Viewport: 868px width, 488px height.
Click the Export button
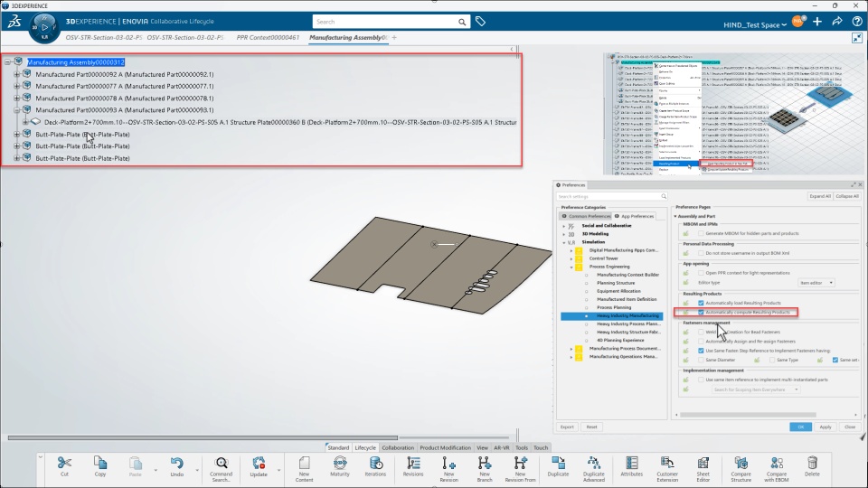(x=568, y=427)
